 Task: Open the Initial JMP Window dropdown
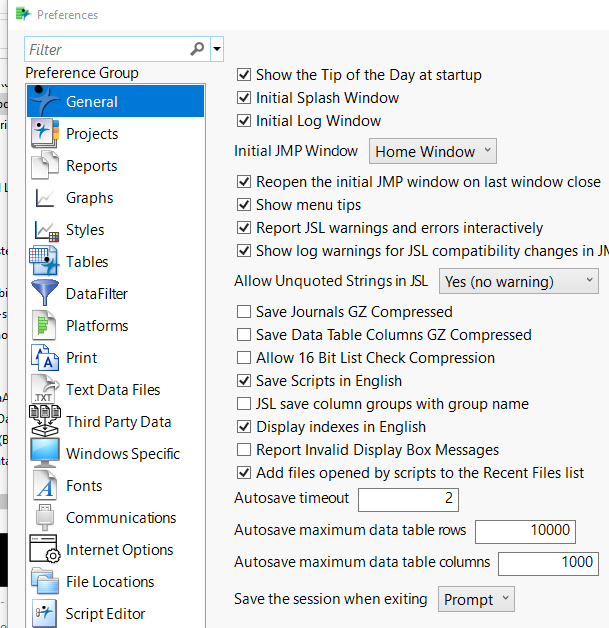tap(433, 152)
